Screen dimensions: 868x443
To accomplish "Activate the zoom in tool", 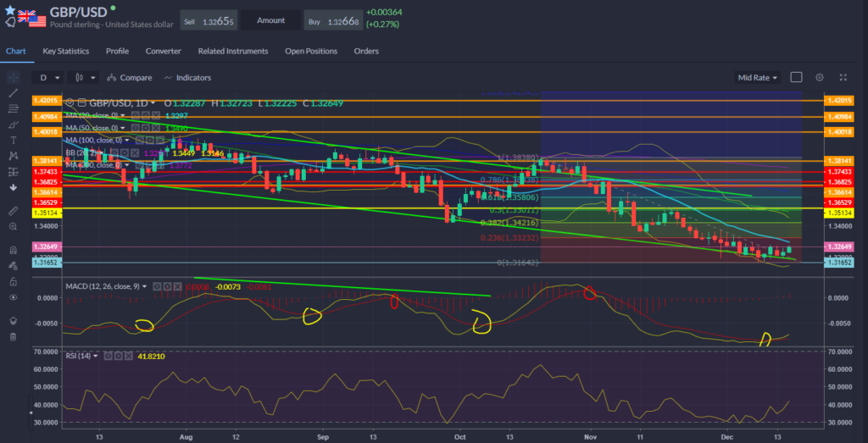I will (x=13, y=226).
